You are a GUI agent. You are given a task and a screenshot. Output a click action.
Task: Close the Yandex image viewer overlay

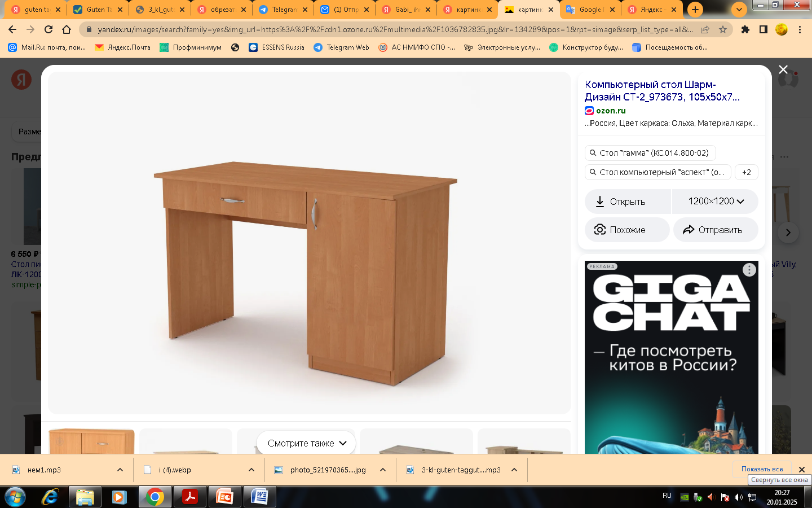click(783, 69)
